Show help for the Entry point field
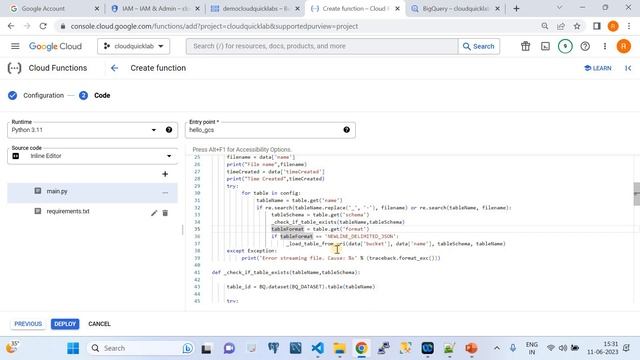Viewport: 640px width, 360px height. 347,130
